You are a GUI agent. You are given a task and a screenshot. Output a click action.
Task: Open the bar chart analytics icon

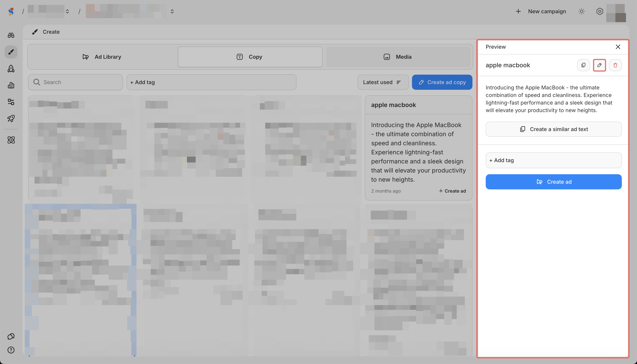(11, 85)
